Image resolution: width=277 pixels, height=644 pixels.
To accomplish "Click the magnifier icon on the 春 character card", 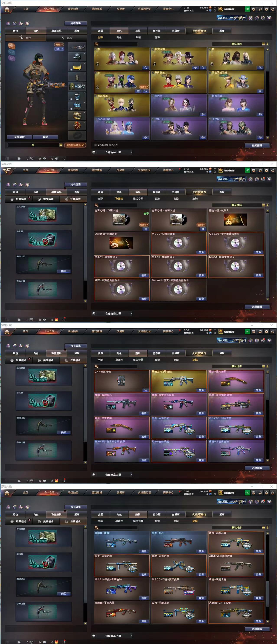I will click(145, 68).
